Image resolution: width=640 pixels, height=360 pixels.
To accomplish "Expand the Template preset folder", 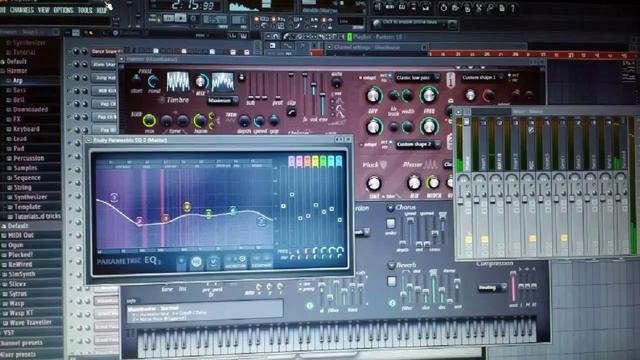I will click(27, 207).
